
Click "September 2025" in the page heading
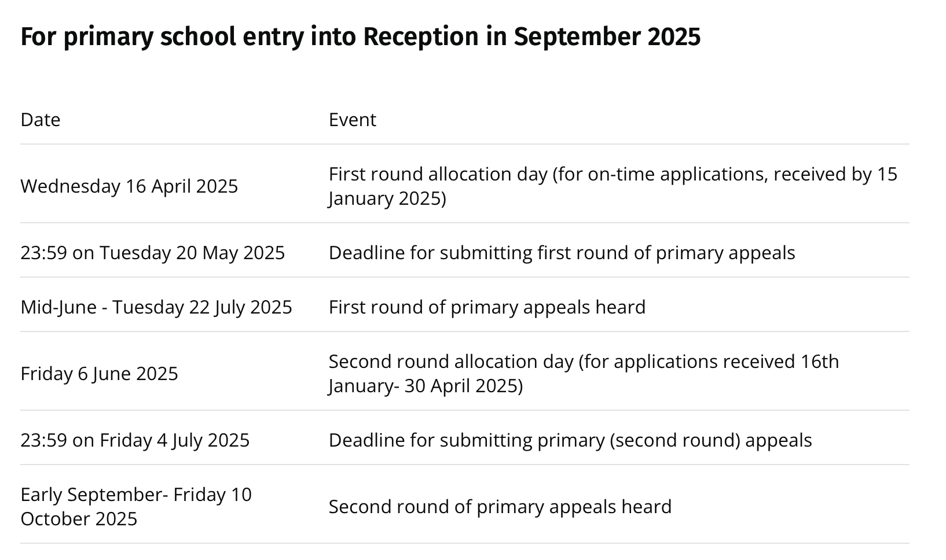pos(607,37)
